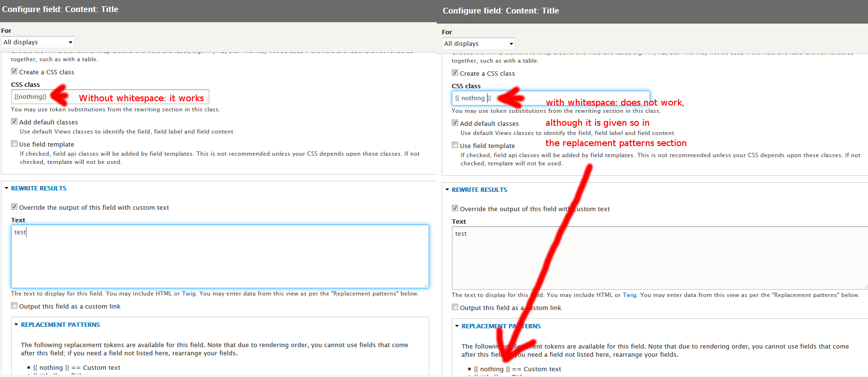The width and height of the screenshot is (868, 377).
Task: Enable Use field template in left panel
Action: [x=14, y=144]
